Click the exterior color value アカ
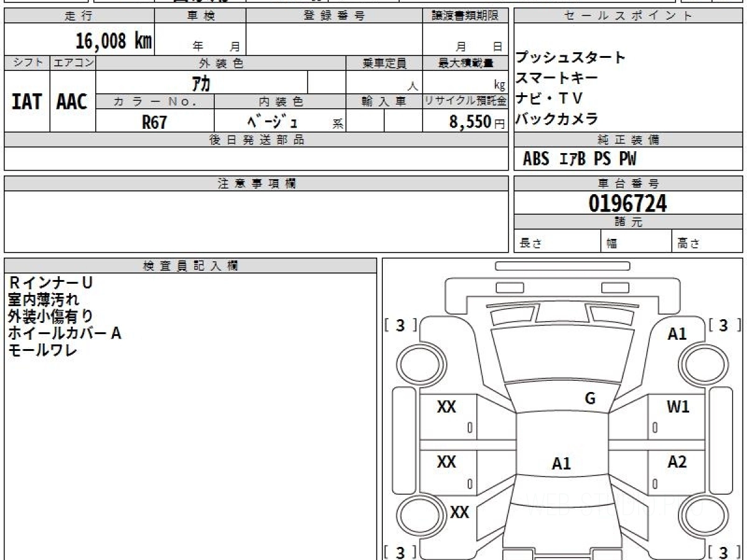This screenshot has height=560, width=747. click(202, 83)
